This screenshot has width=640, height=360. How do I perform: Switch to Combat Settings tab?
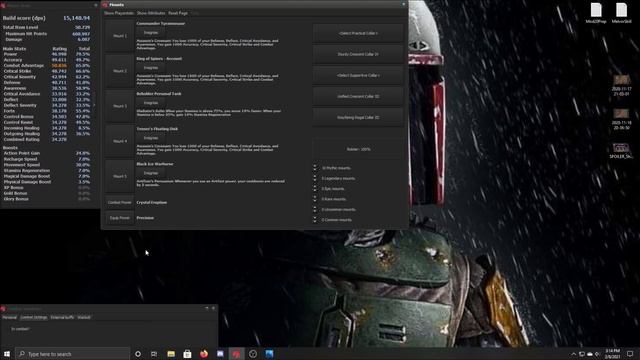coord(34,317)
